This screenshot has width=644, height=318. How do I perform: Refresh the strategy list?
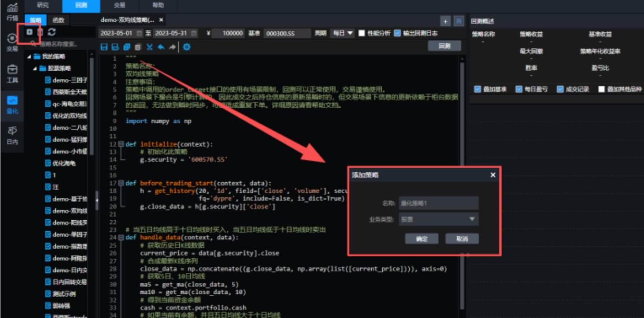coord(52,32)
